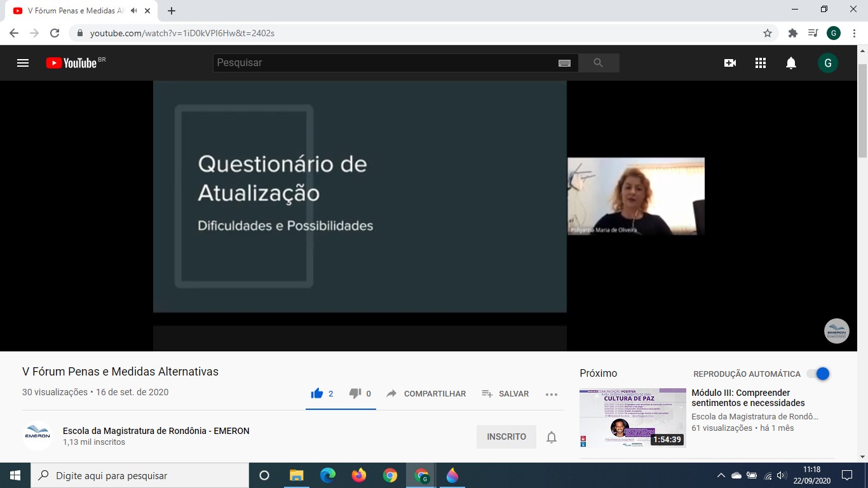Like the video with thumbs up
This screenshot has width=868, height=488.
pyautogui.click(x=317, y=393)
